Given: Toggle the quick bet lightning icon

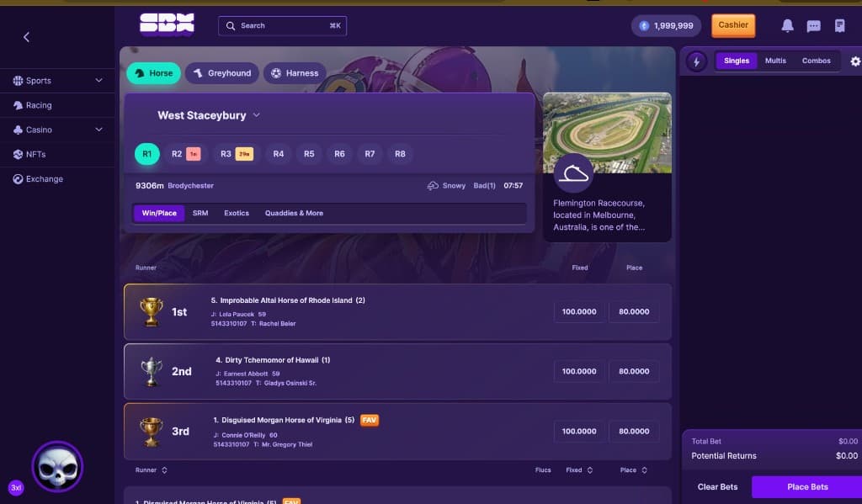Looking at the screenshot, I should tap(696, 61).
